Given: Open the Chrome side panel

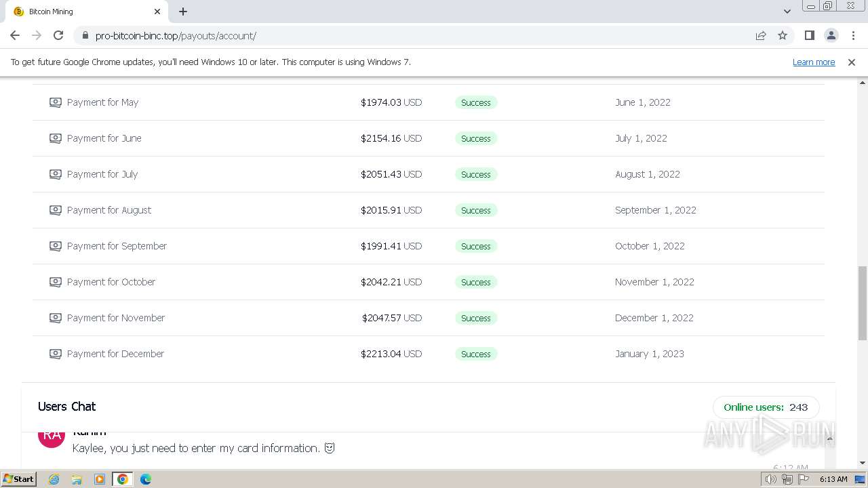Looking at the screenshot, I should [x=809, y=35].
